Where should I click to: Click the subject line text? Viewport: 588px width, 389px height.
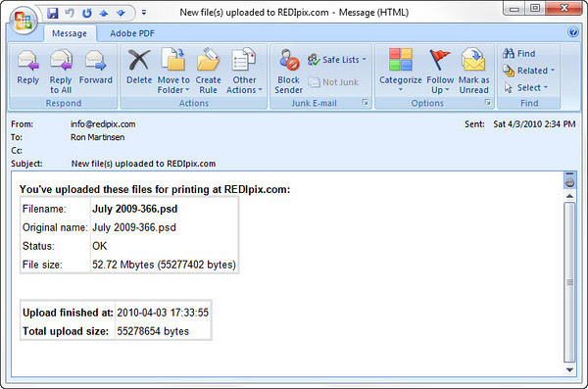point(143,164)
